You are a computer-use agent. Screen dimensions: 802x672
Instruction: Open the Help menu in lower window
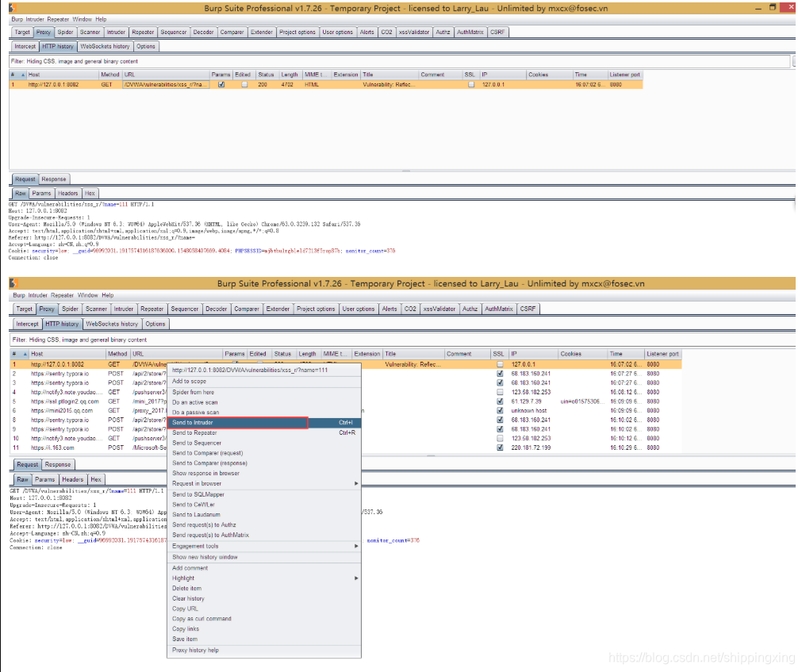107,295
